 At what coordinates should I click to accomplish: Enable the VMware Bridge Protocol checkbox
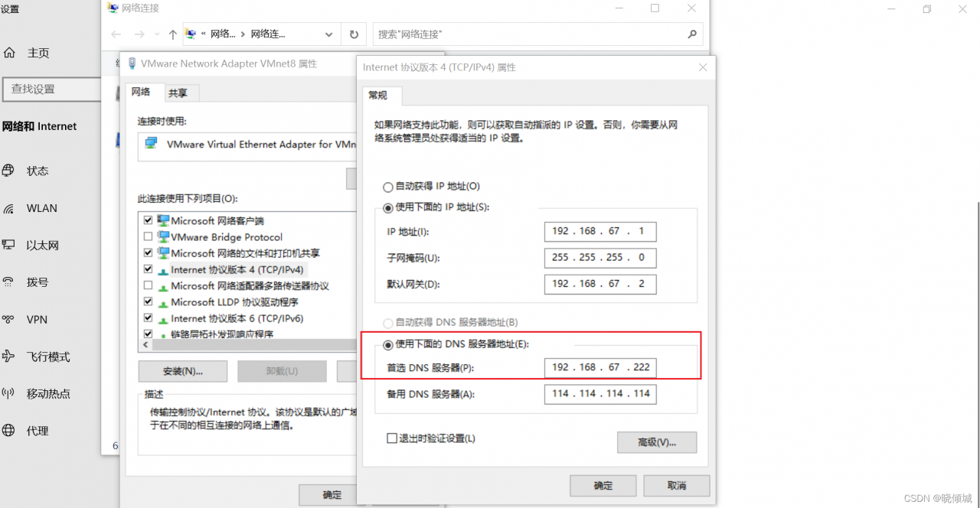pos(149,237)
